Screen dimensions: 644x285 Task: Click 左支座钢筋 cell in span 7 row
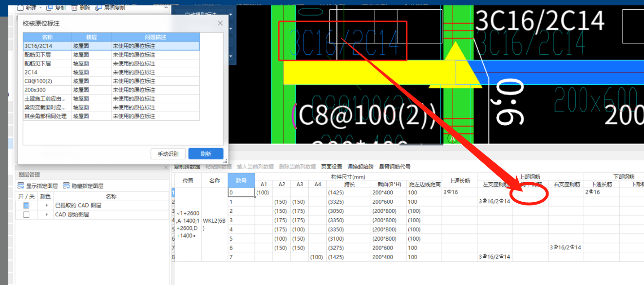pos(495,257)
